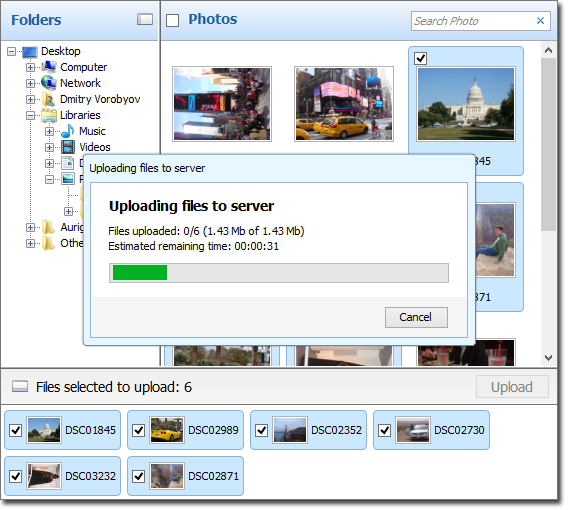Click the upload panel collapse icon

[20, 386]
